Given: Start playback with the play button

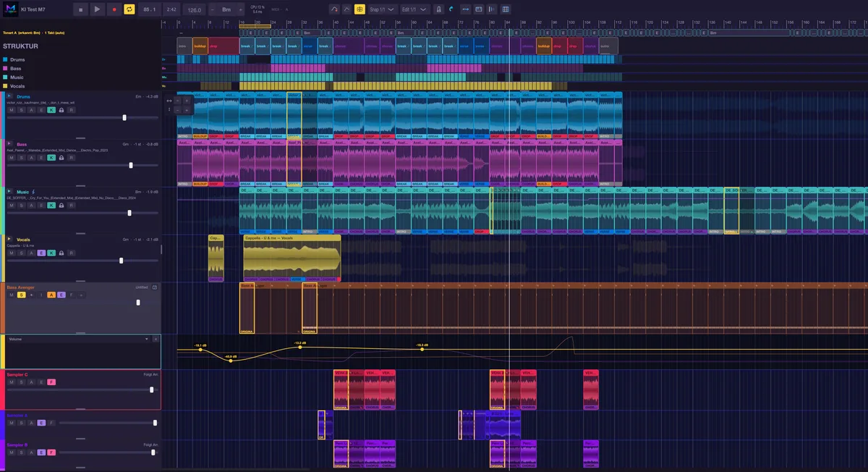Looking at the screenshot, I should [97, 9].
